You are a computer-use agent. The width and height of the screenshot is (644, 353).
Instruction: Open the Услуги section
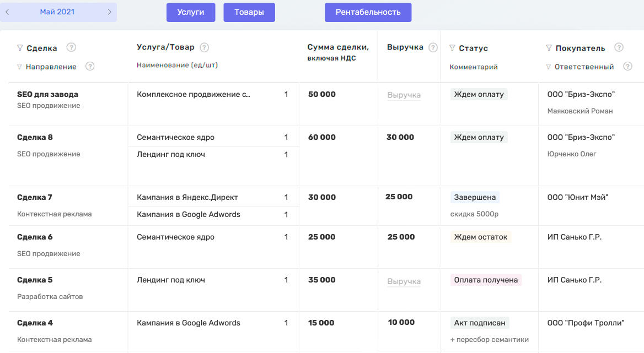[191, 12]
